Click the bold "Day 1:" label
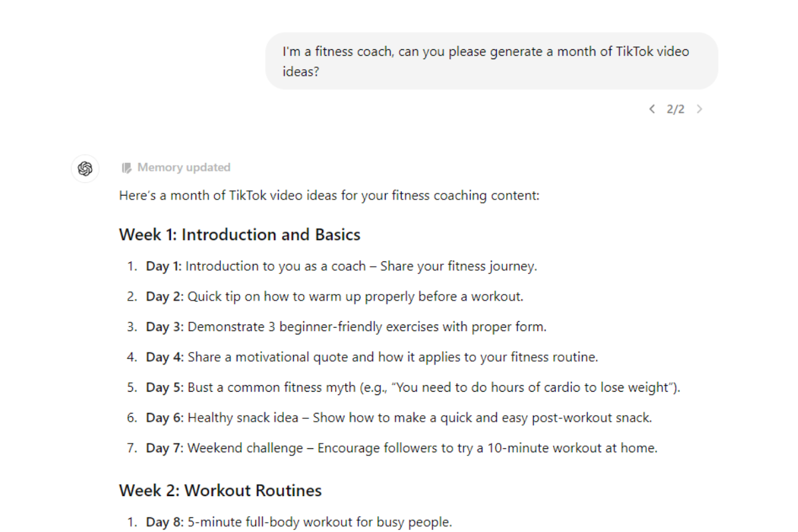798x532 pixels. tap(164, 266)
